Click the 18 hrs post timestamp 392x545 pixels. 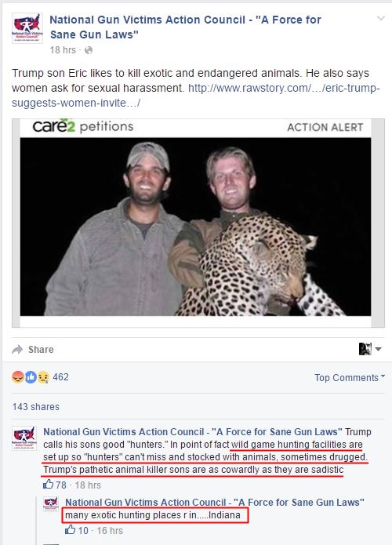[63, 50]
